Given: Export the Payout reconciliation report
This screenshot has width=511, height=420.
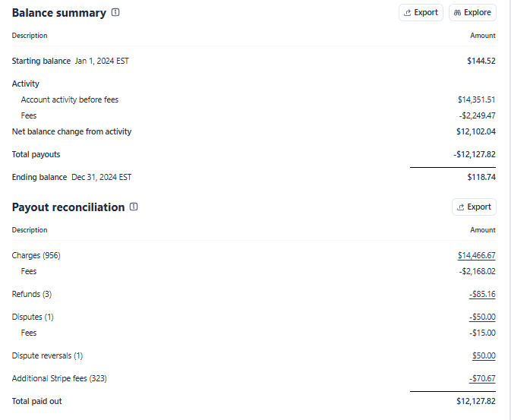Looking at the screenshot, I should (474, 207).
